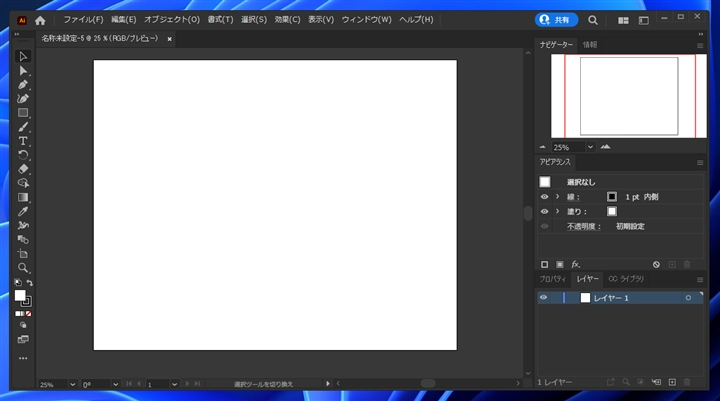Create a new sublayer
This screenshot has height=401, width=720.
[657, 382]
